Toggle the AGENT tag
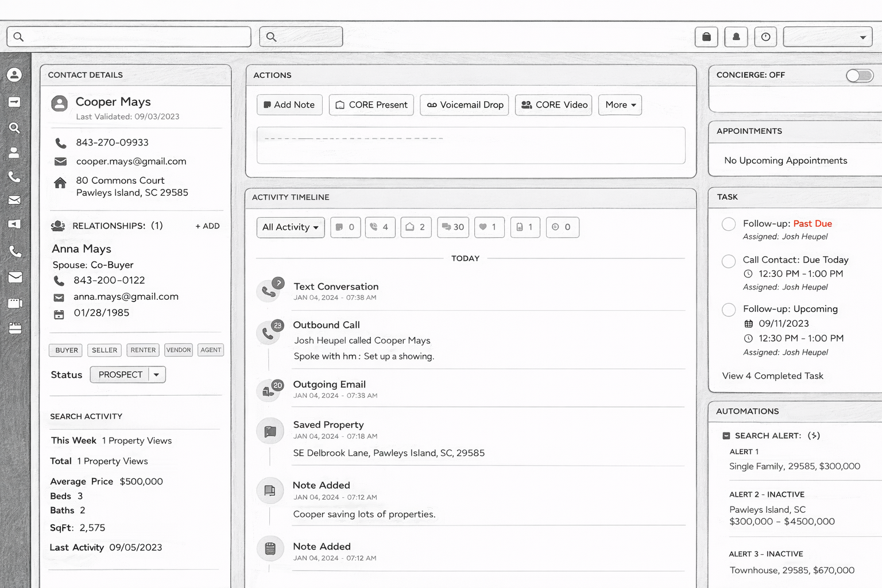882x588 pixels. tap(211, 350)
